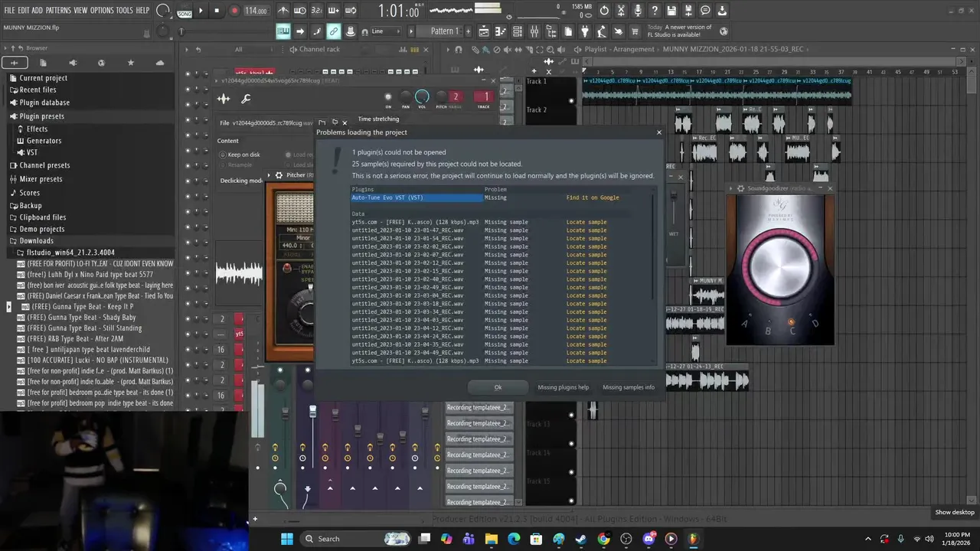This screenshot has height=551, width=980.
Task: Click the render/export icon next to save
Action: 688,11
